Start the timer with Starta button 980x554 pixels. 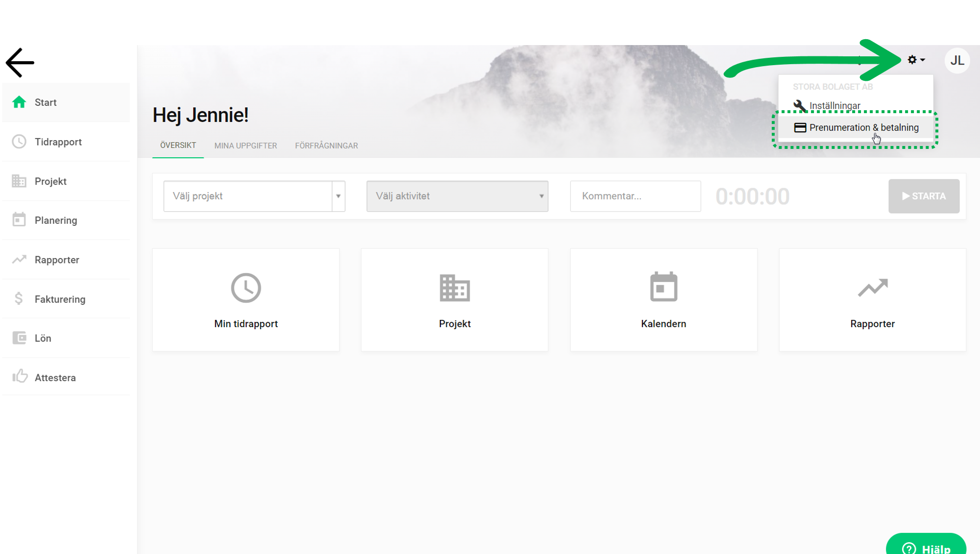click(x=924, y=196)
